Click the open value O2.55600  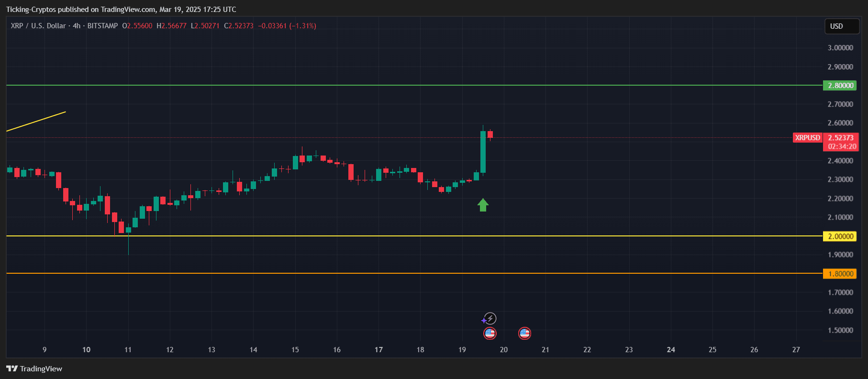(x=137, y=26)
